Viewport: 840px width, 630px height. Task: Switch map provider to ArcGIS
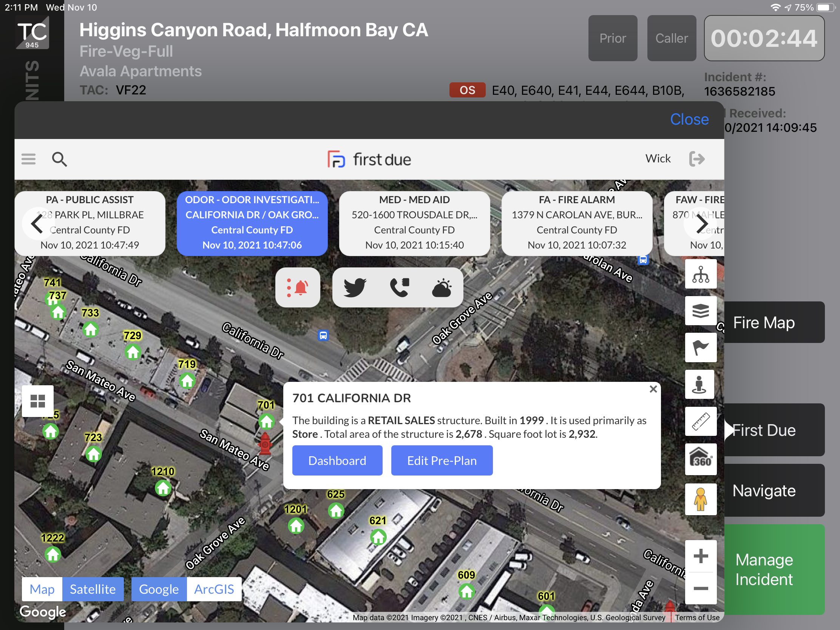click(x=214, y=589)
